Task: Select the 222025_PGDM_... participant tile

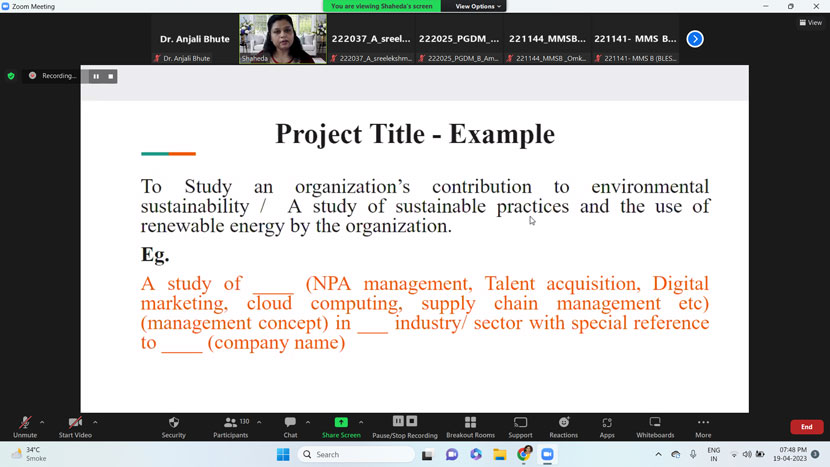Action: [x=459, y=39]
